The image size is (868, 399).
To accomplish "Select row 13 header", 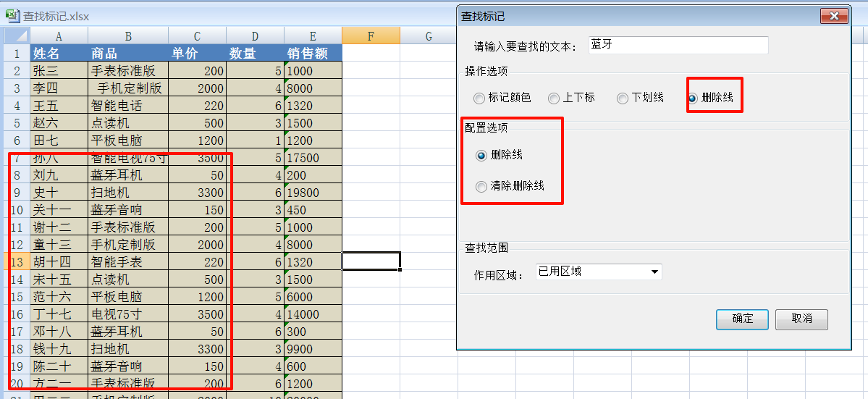I will point(17,261).
